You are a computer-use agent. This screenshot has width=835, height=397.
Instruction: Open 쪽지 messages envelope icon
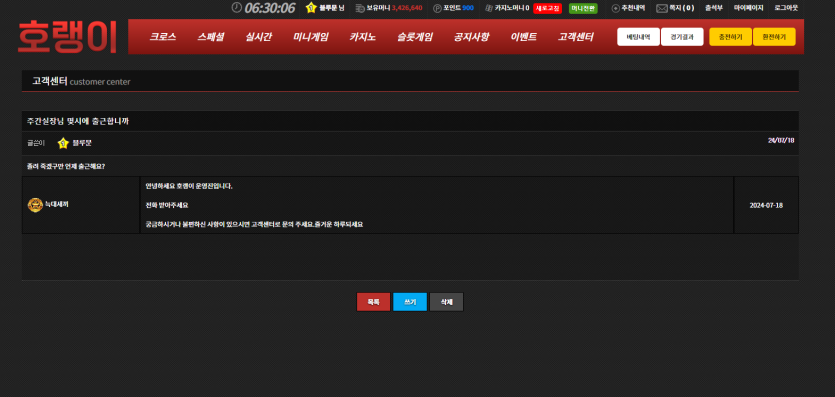click(662, 8)
